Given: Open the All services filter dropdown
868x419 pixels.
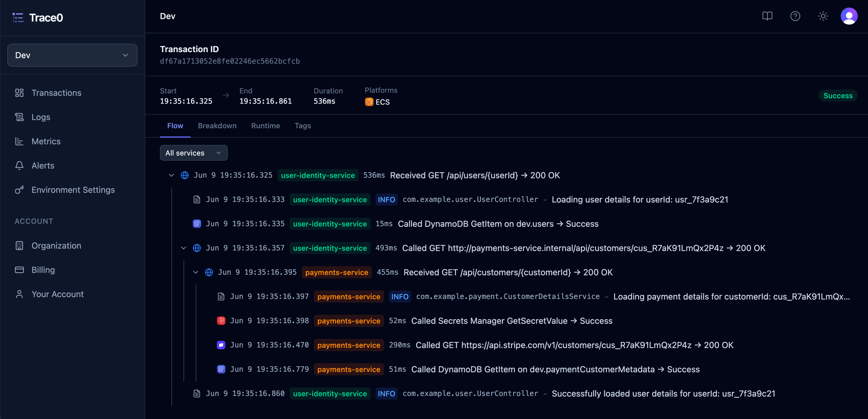Looking at the screenshot, I should [194, 153].
